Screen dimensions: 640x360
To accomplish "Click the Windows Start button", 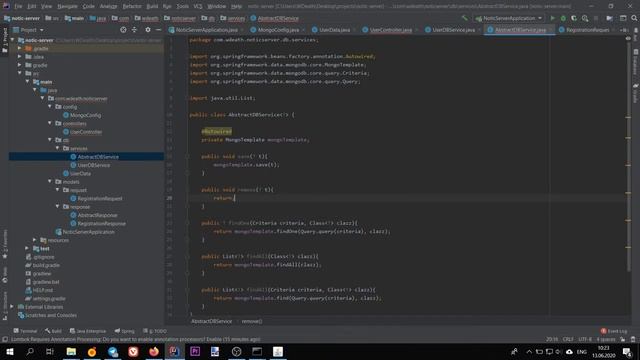I will [x=10, y=351].
